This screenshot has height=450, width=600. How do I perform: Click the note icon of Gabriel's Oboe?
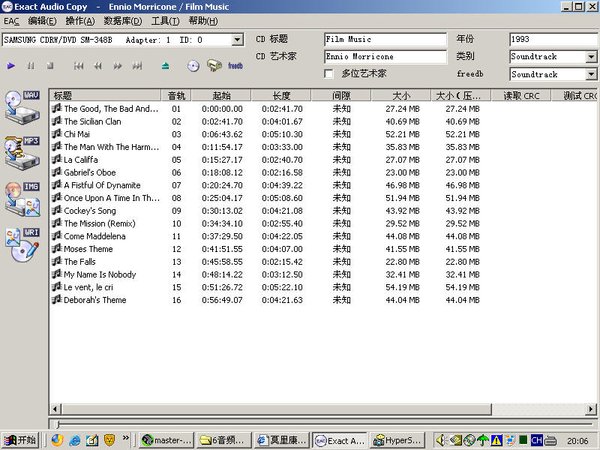[x=57, y=172]
